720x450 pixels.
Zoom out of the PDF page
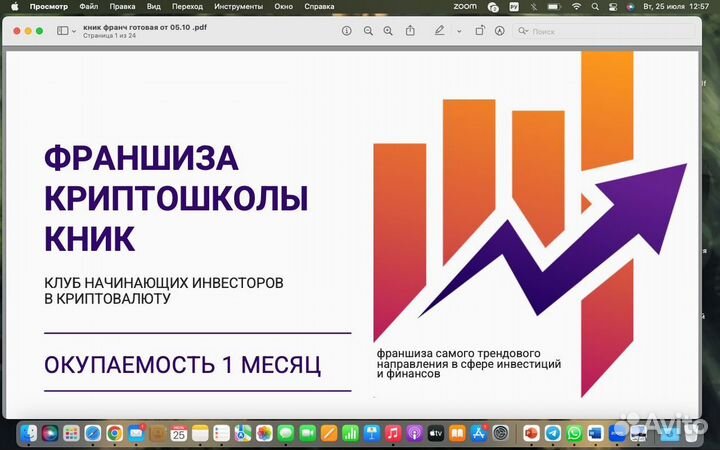368,31
